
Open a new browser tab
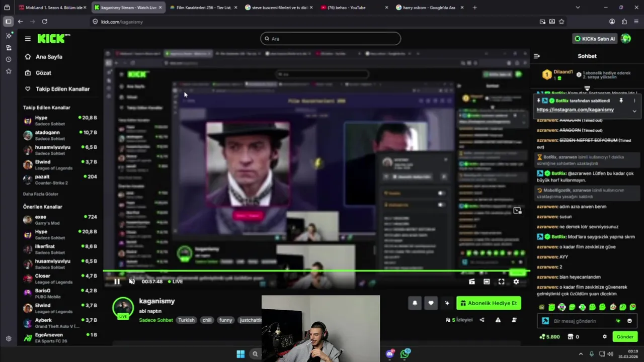tap(474, 8)
